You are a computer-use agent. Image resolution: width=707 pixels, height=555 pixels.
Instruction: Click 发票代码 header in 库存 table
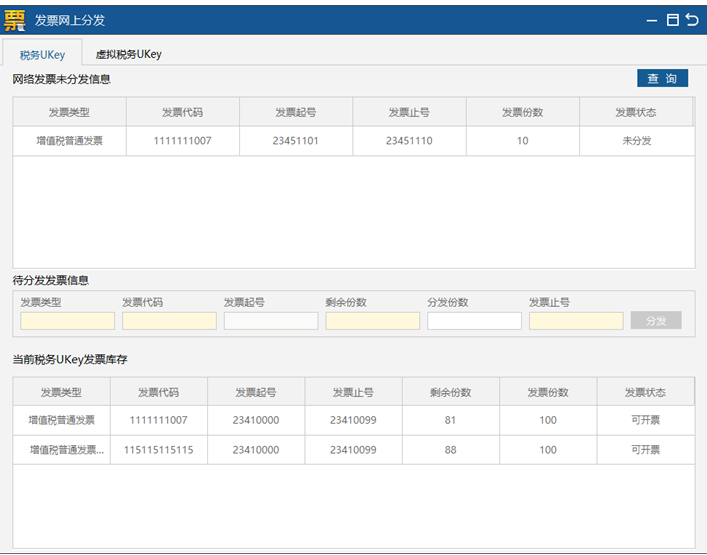coord(159,392)
